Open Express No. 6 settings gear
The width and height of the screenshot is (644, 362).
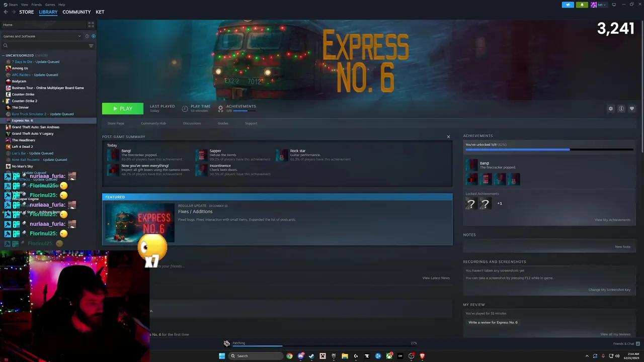pyautogui.click(x=611, y=109)
